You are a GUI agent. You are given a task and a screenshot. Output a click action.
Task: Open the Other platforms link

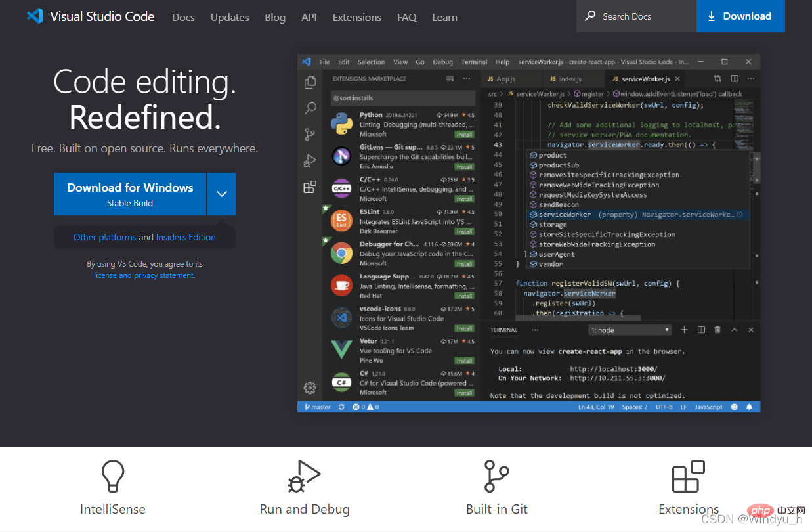(x=105, y=237)
